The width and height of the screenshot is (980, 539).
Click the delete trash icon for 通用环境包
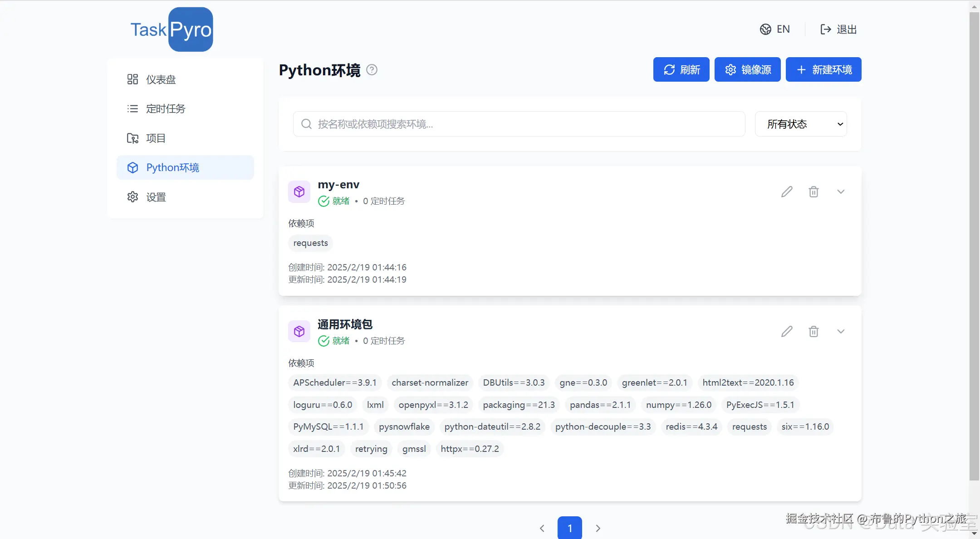tap(813, 331)
